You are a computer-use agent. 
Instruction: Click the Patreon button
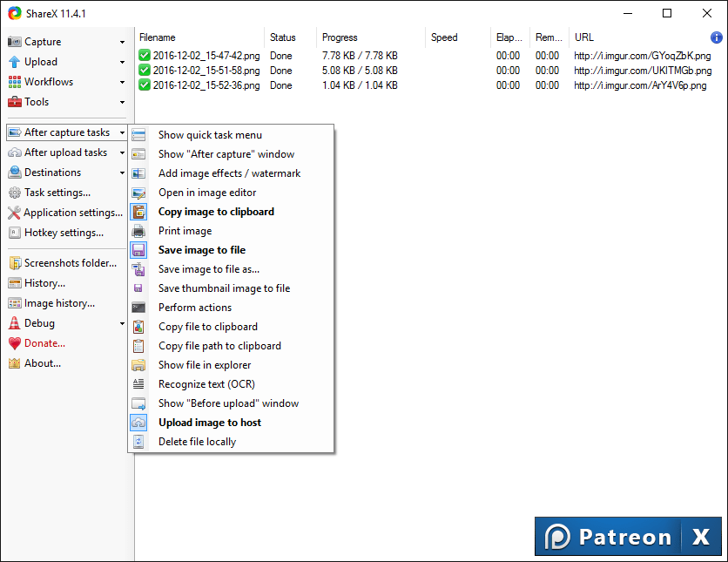(610, 536)
